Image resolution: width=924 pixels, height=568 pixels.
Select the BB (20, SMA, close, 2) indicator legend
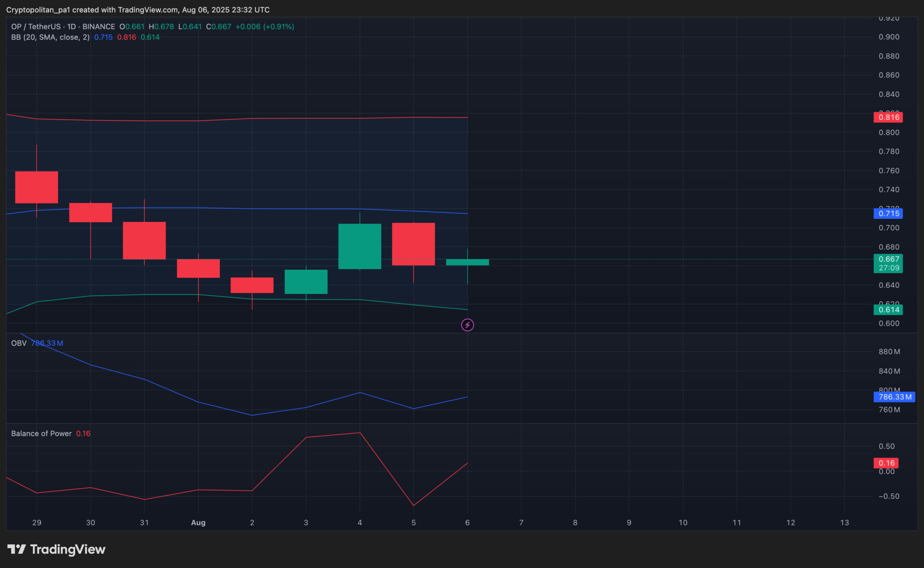(50, 37)
